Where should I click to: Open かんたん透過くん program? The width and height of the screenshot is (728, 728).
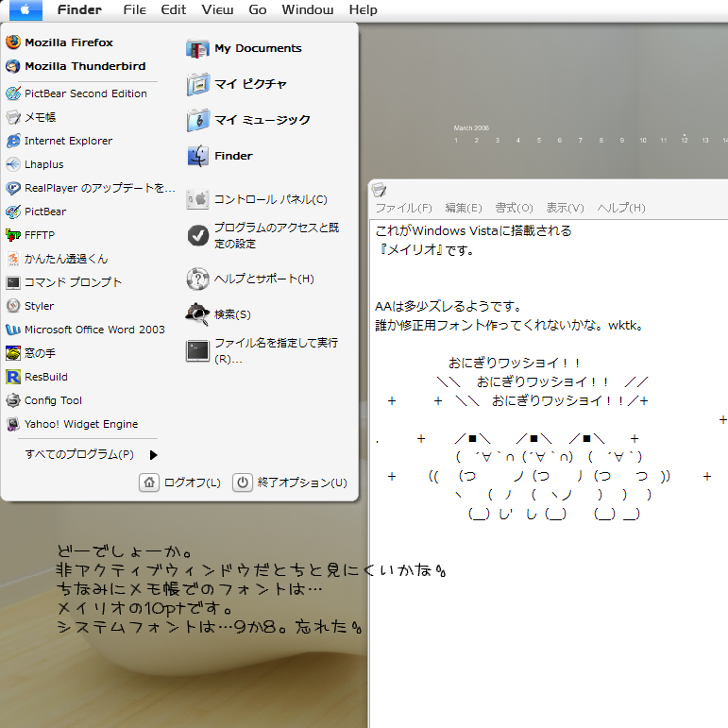57,259
